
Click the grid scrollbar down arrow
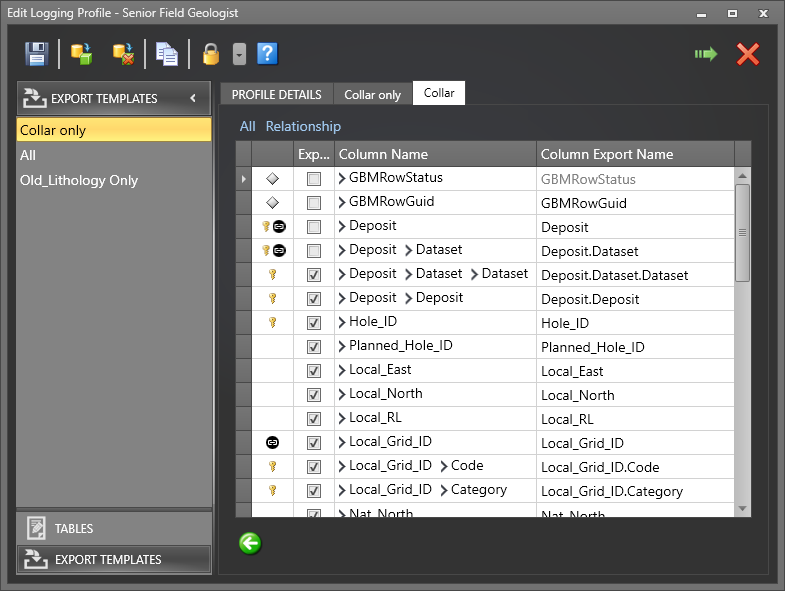pyautogui.click(x=742, y=509)
